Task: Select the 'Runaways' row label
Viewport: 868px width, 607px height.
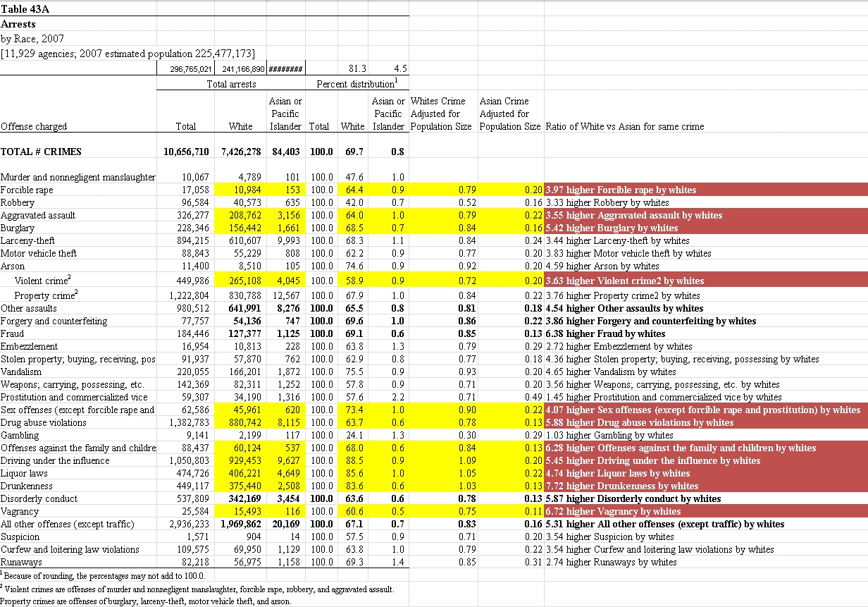Action: 22,562
